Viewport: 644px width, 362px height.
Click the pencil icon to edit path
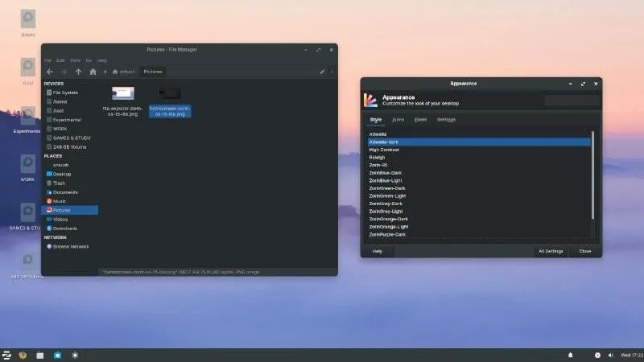pos(323,72)
